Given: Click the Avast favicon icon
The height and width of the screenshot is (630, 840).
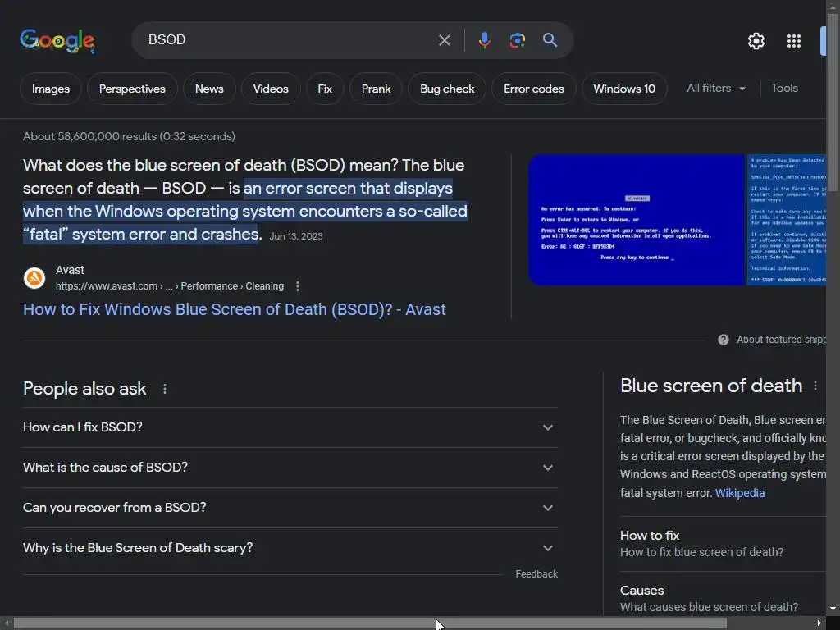Looking at the screenshot, I should pyautogui.click(x=34, y=278).
